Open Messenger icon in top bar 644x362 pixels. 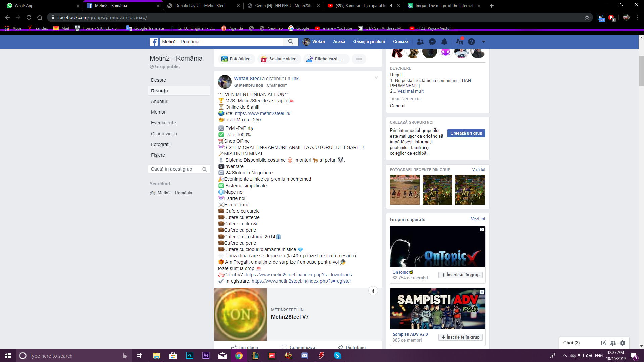432,42
